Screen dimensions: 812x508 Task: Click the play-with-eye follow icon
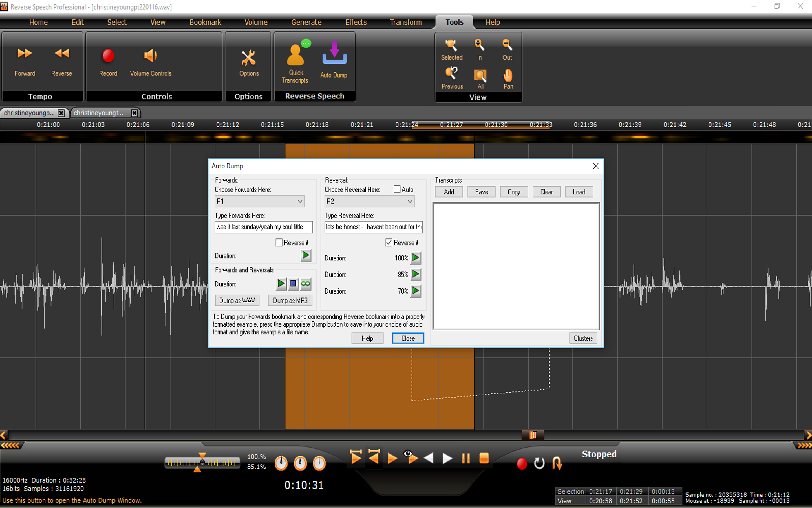pyautogui.click(x=411, y=457)
